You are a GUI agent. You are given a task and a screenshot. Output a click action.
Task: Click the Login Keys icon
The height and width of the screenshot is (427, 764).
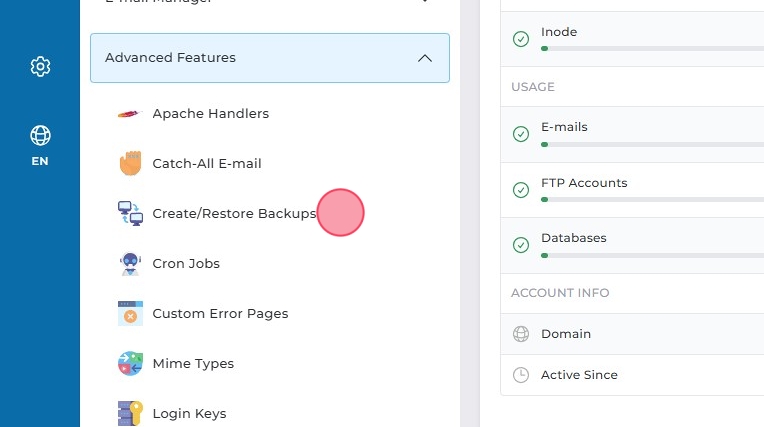tap(130, 413)
